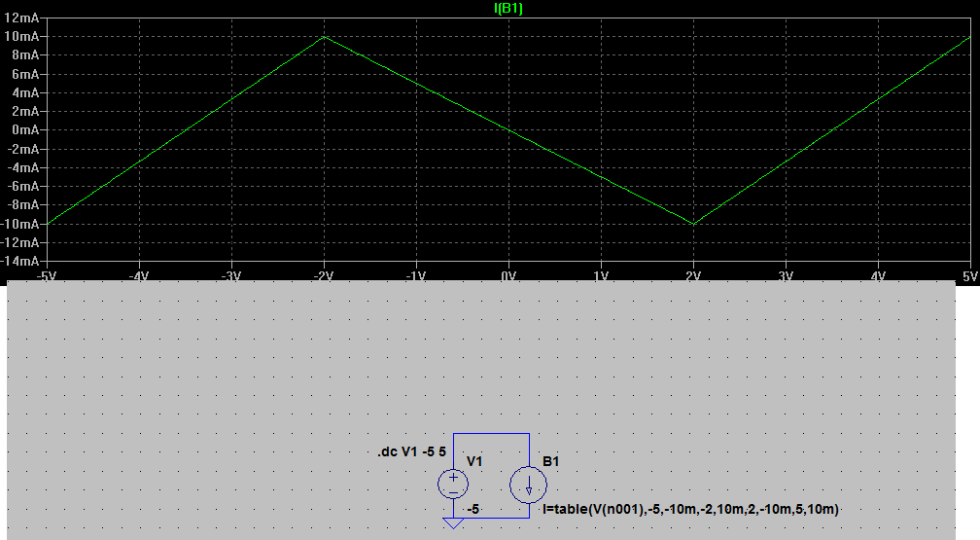Select the B1 current source symbol

click(529, 484)
